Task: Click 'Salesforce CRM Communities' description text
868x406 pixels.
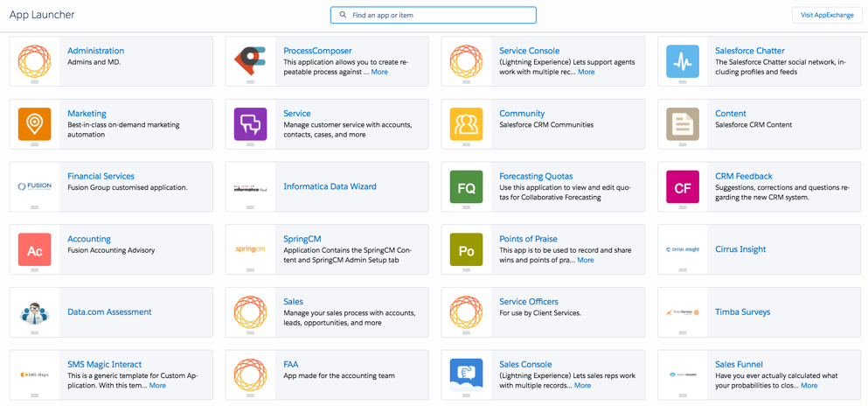Action: click(x=546, y=124)
